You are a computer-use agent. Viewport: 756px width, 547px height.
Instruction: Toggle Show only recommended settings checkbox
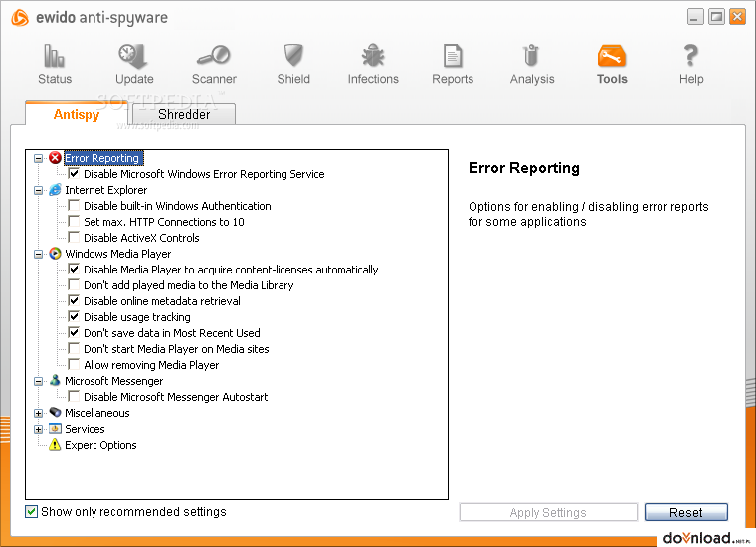(x=32, y=512)
